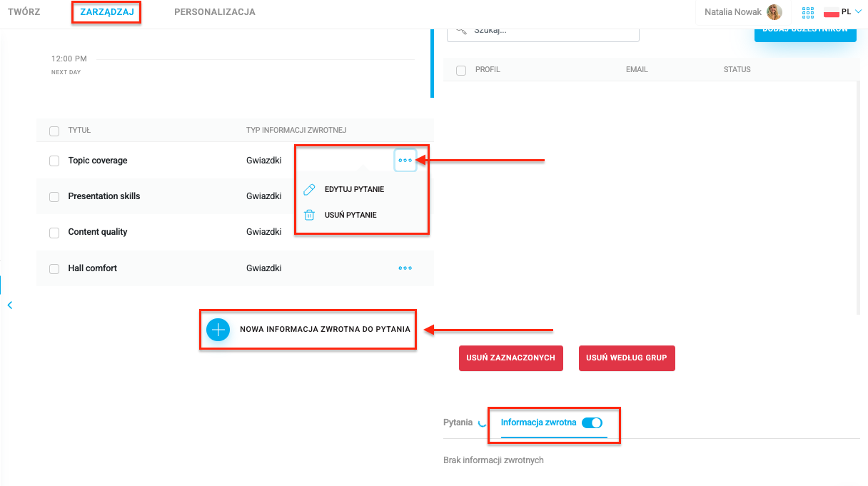Click the Usuń zaznaczonych button
Viewport: 868px width, 486px height.
click(x=510, y=358)
